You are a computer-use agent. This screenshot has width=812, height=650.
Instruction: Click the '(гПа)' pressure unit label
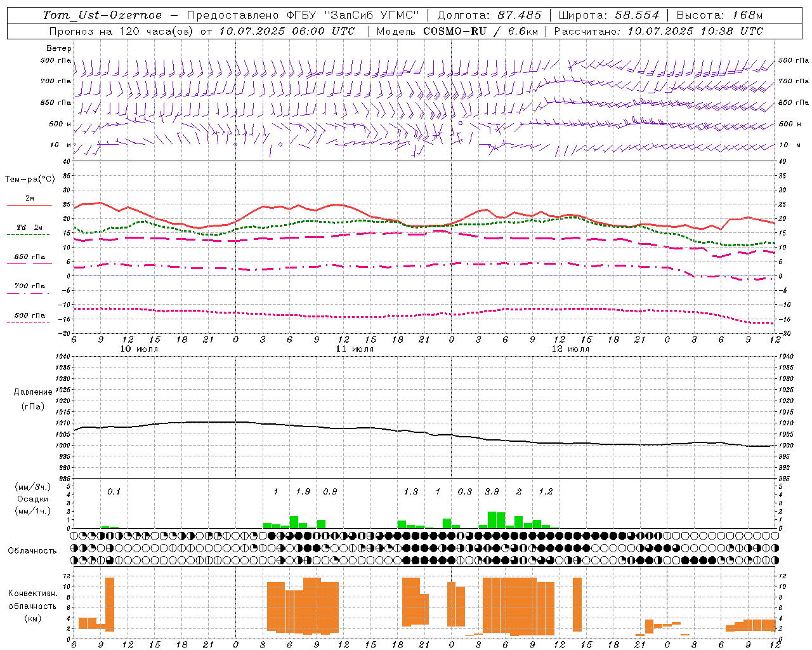33,407
